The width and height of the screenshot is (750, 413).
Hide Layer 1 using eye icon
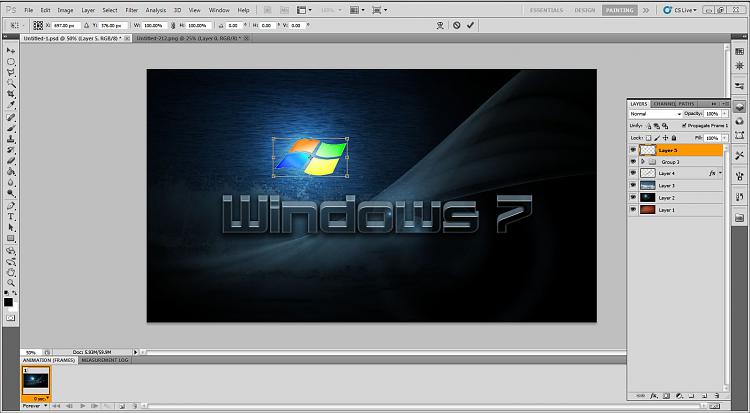click(x=633, y=210)
